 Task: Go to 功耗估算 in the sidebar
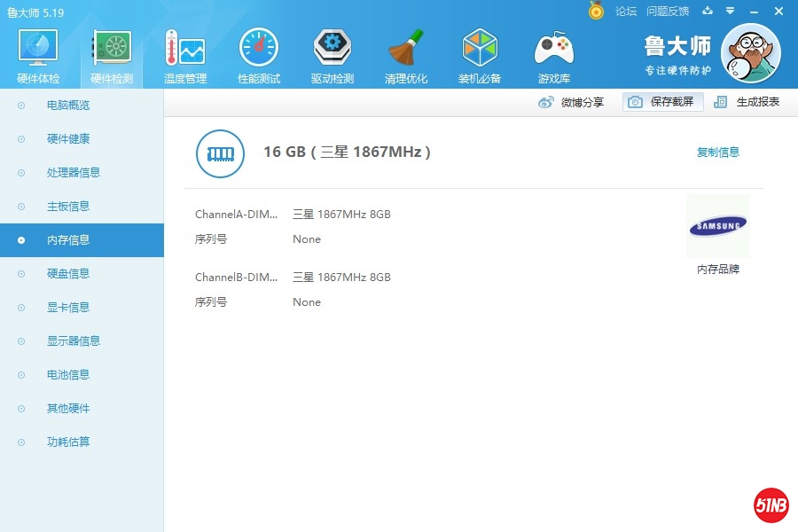point(68,442)
